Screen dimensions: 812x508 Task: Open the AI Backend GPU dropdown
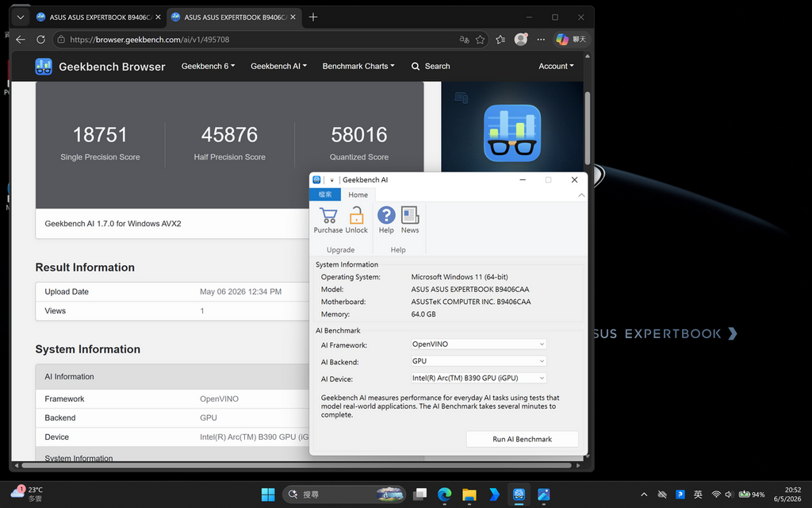pos(478,361)
